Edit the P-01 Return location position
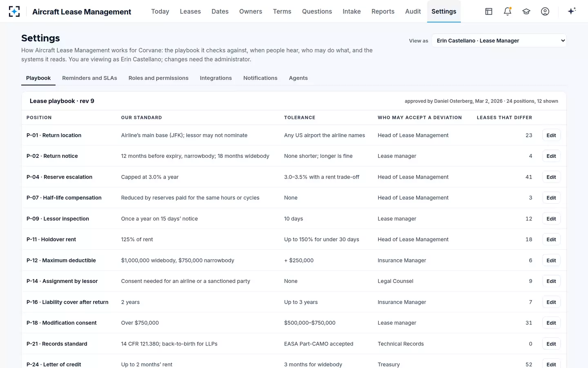The image size is (588, 368). 551,135
